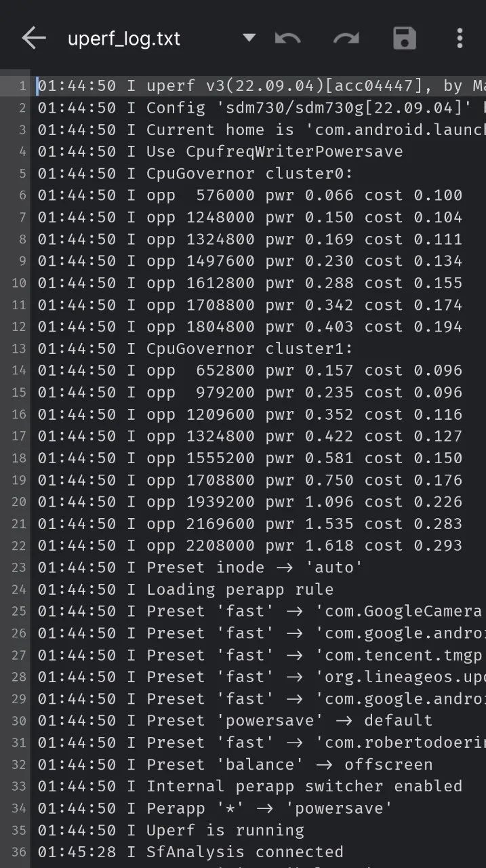
Task: Expand the file dropdown arrow
Action: click(249, 38)
